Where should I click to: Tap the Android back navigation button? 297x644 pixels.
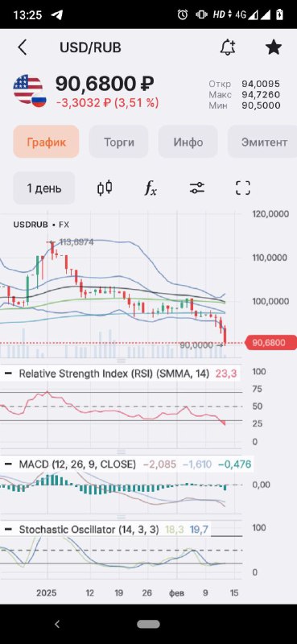coord(57,625)
